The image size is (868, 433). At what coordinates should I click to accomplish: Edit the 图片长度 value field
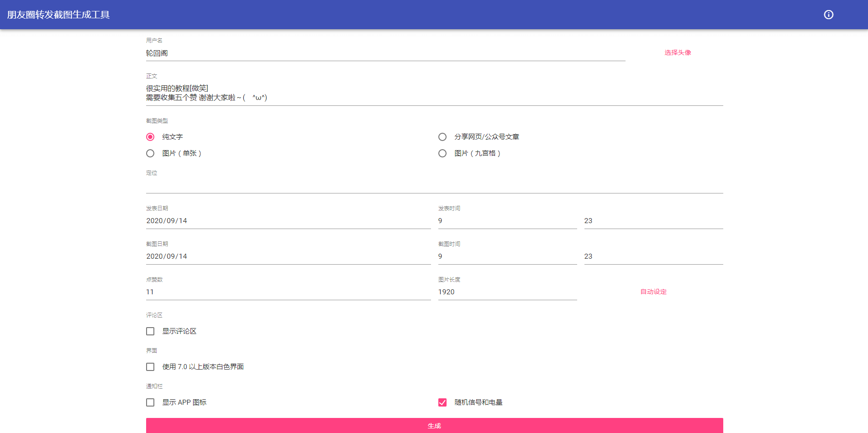507,292
